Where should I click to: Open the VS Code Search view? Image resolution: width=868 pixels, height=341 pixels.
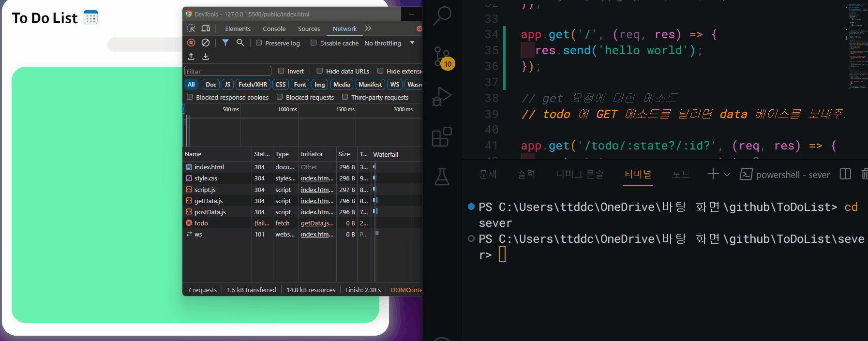(442, 16)
